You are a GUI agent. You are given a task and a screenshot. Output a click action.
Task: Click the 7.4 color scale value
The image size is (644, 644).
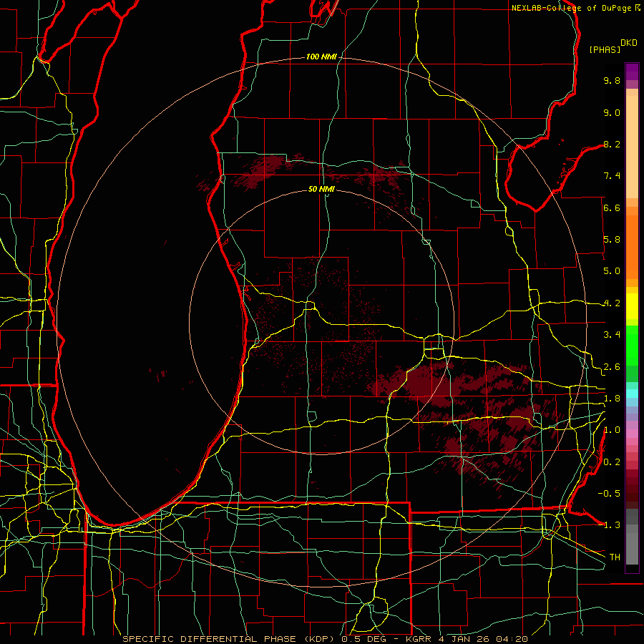pos(612,176)
